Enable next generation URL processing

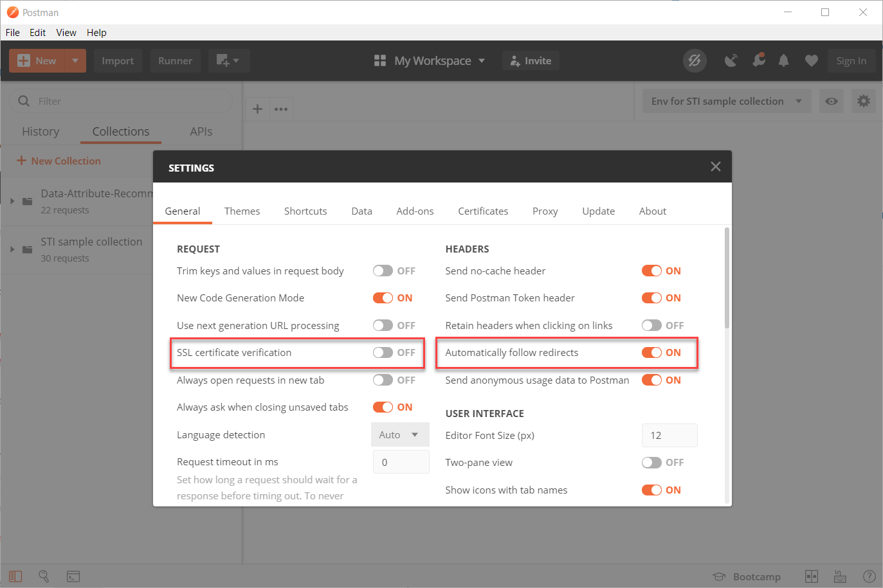pos(383,325)
